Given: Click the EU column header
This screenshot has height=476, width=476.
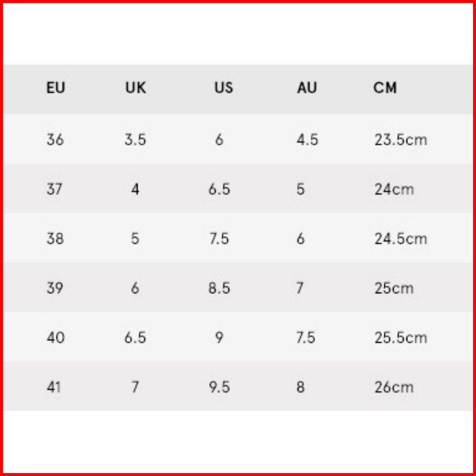Looking at the screenshot, I should click(x=56, y=88).
